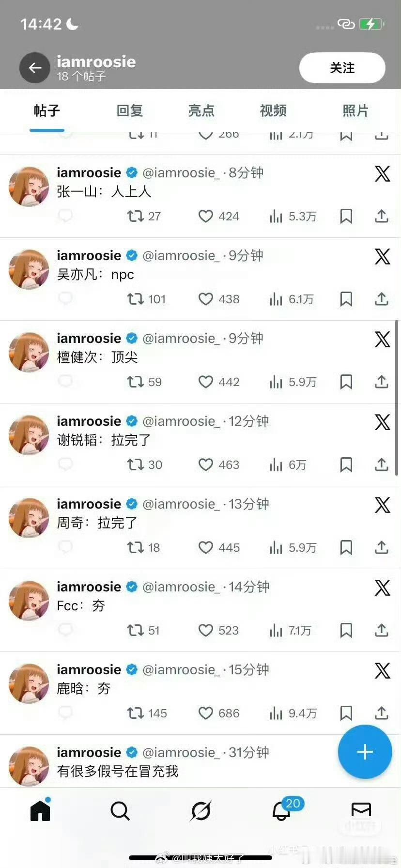Viewport: 401px width, 868px height.
Task: Open the 照片 tab
Action: (x=355, y=111)
